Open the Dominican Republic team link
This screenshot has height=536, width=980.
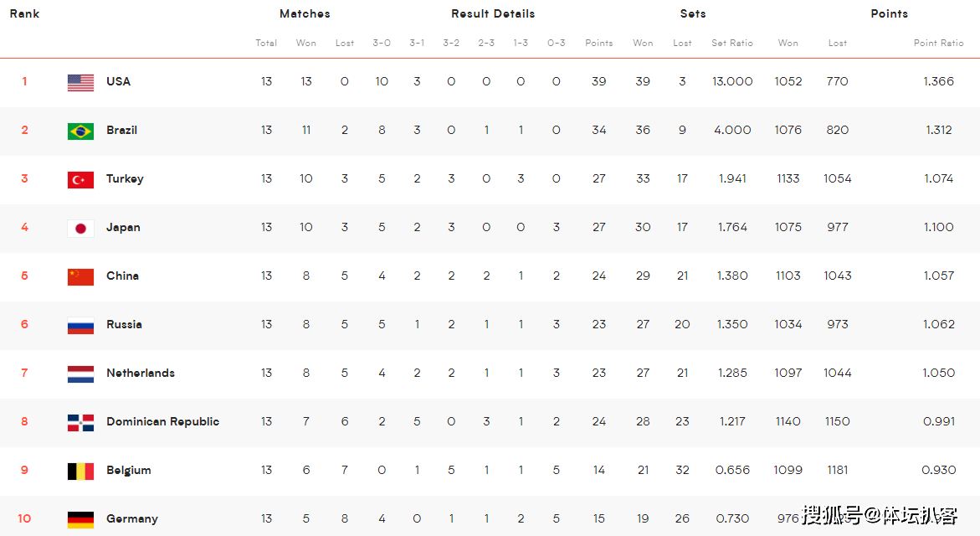click(162, 421)
